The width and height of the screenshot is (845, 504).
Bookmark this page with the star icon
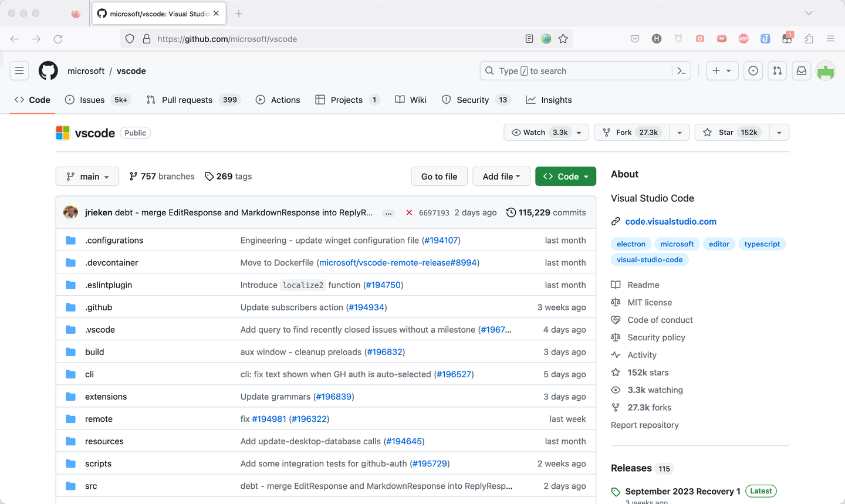[563, 39]
